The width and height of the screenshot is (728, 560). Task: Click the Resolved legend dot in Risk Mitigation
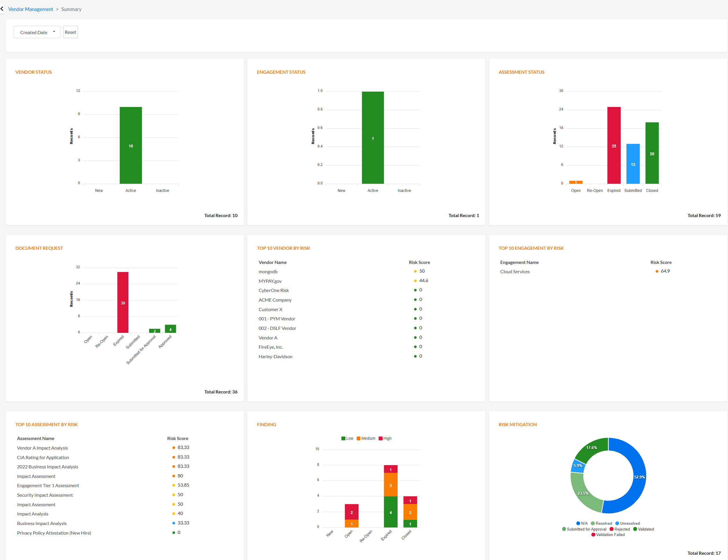pyautogui.click(x=593, y=523)
